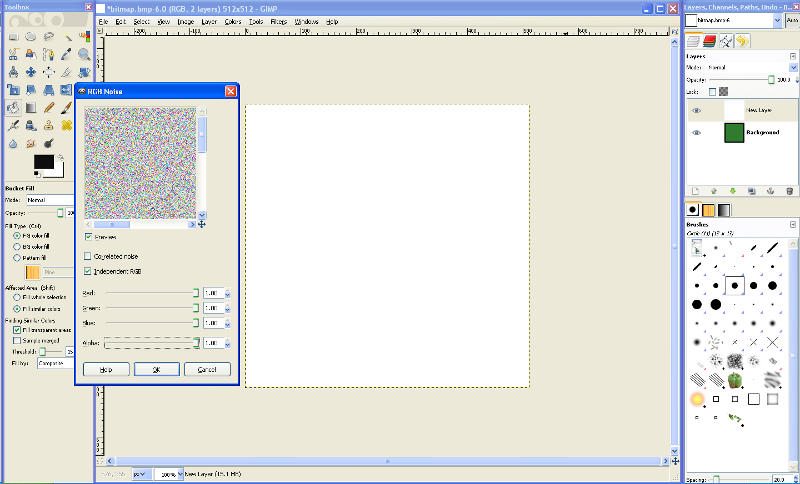Select the Scissors Select tool

pos(13,54)
